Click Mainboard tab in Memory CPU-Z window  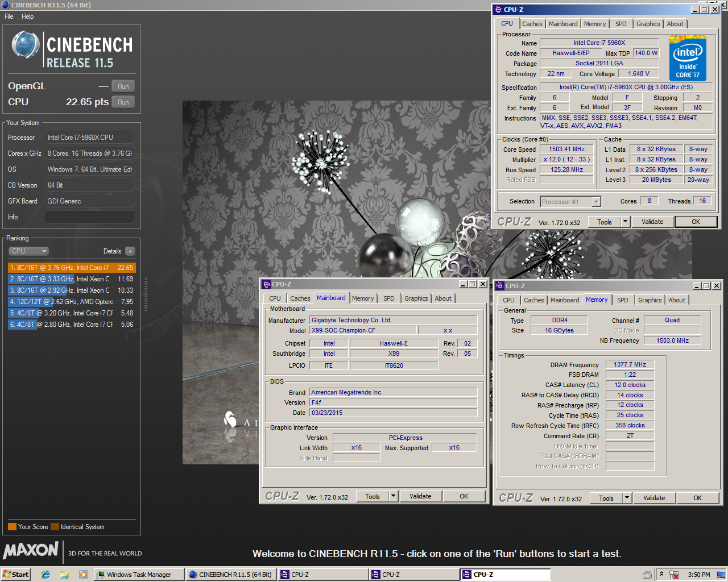click(x=565, y=300)
